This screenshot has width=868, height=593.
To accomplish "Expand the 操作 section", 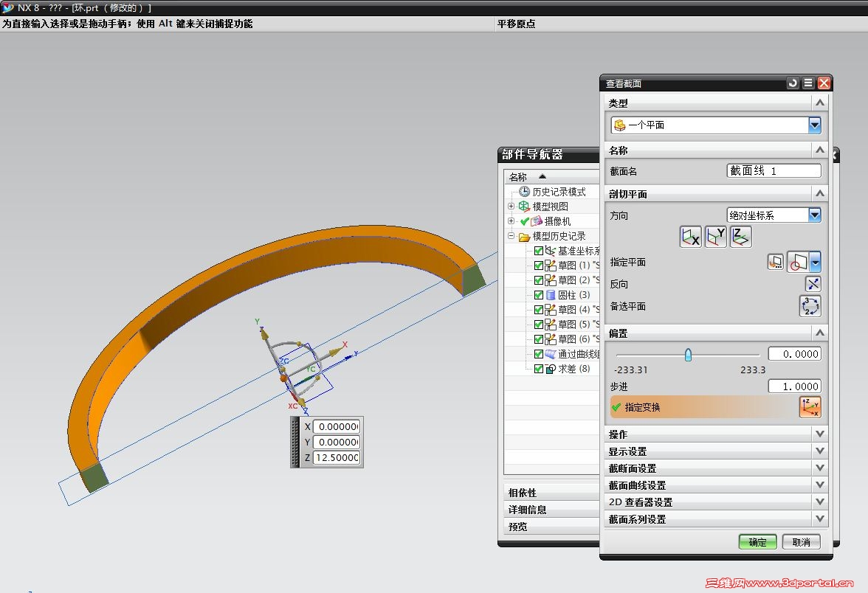I will tap(820, 434).
